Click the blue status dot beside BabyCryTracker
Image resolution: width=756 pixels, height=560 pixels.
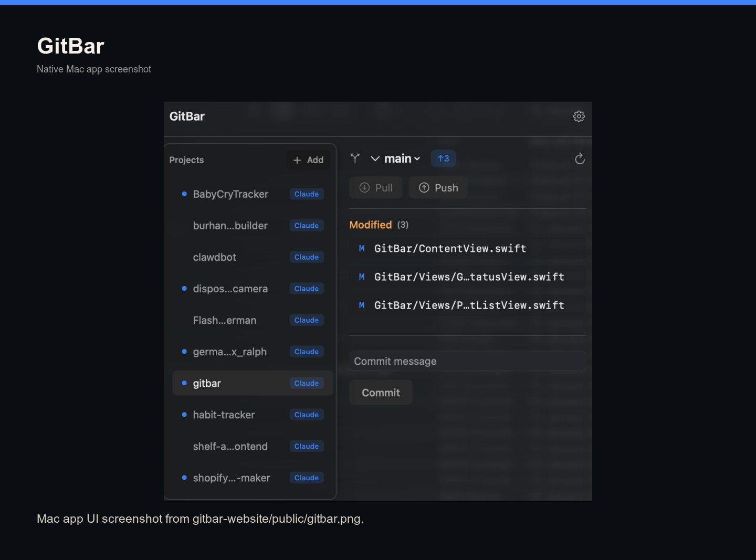(184, 194)
